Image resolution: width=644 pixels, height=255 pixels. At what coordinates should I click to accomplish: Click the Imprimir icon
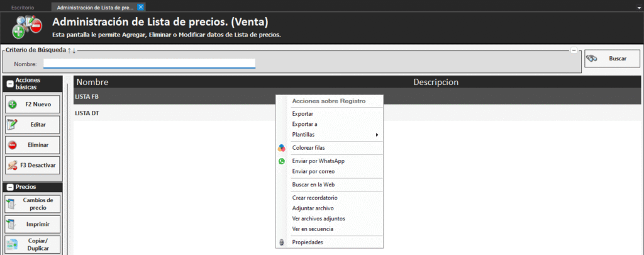coord(13,224)
